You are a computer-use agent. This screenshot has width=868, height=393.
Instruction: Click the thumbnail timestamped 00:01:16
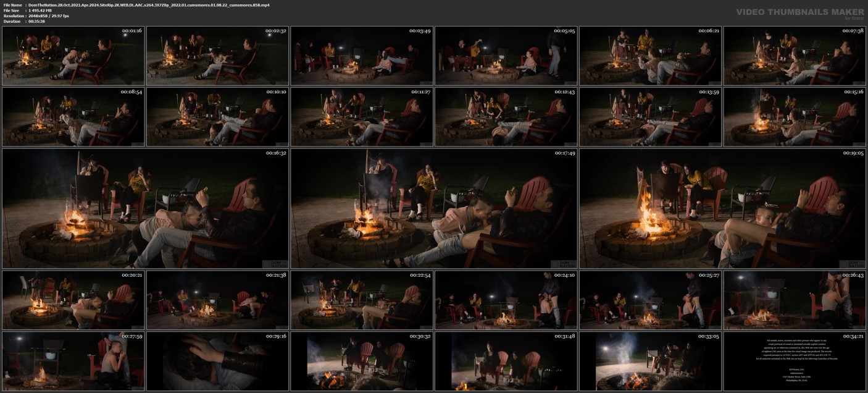tap(73, 56)
